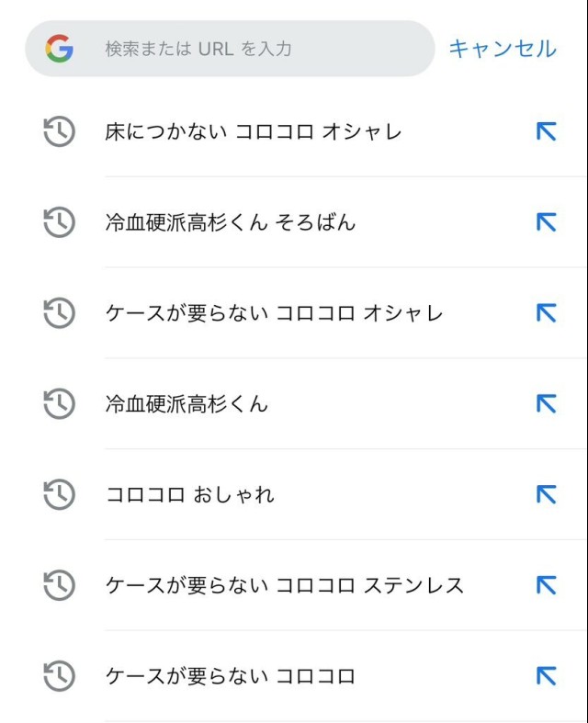Insert 床につかない コロコロ オシャレ via arrow icon
This screenshot has width=588, height=723.
[x=546, y=132]
